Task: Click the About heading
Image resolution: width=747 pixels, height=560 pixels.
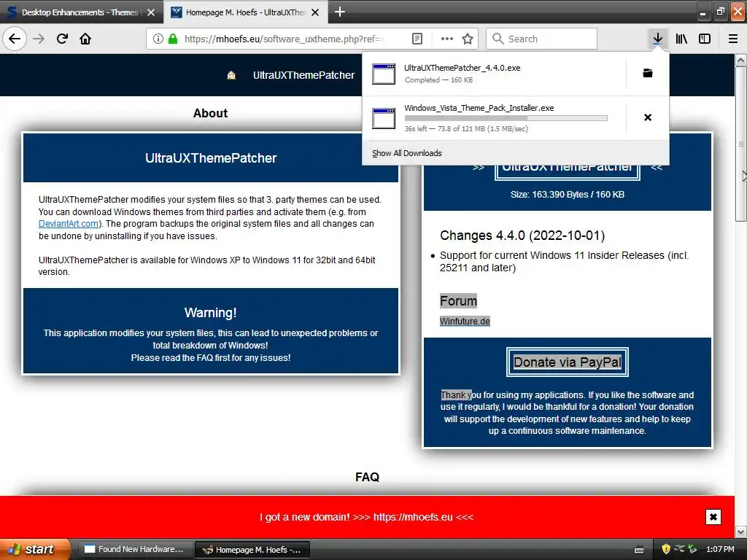Action: click(x=210, y=113)
